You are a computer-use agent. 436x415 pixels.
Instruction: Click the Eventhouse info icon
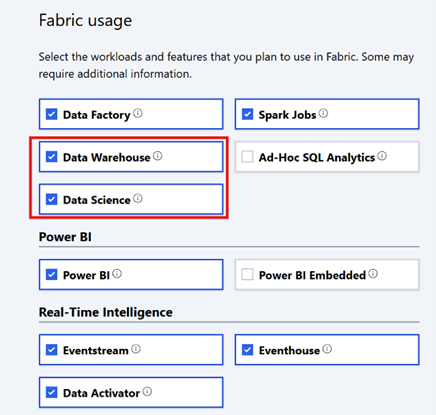coord(327,349)
